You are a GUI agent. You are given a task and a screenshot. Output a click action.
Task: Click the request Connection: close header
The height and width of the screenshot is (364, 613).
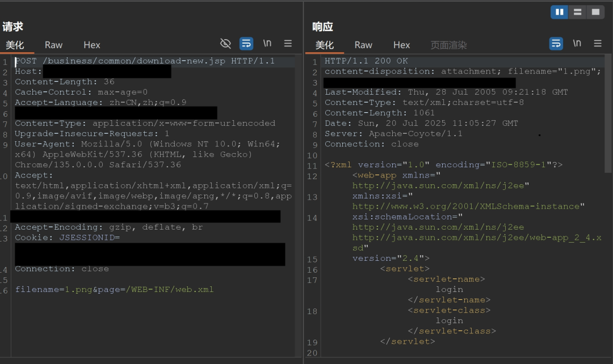[x=62, y=269]
